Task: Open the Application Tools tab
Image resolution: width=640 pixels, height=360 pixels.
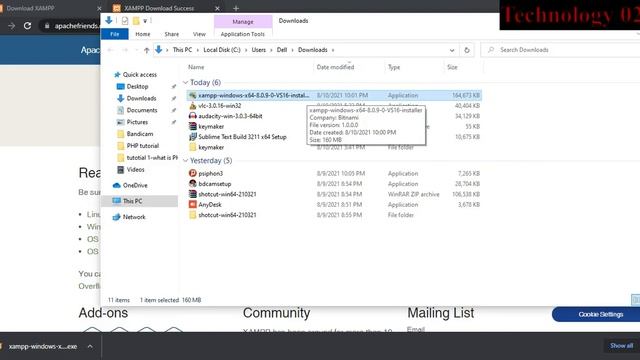Action: (243, 34)
